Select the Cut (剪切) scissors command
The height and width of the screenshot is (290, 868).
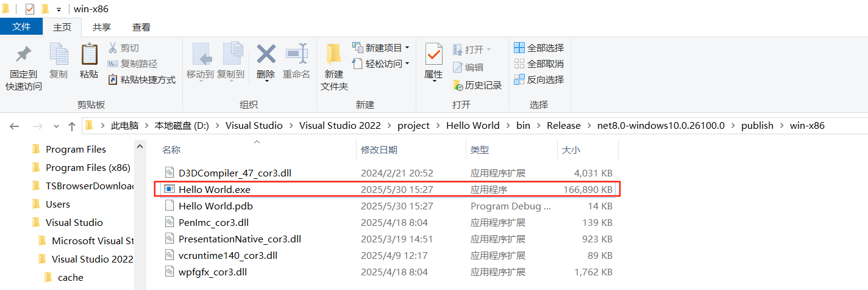[124, 48]
